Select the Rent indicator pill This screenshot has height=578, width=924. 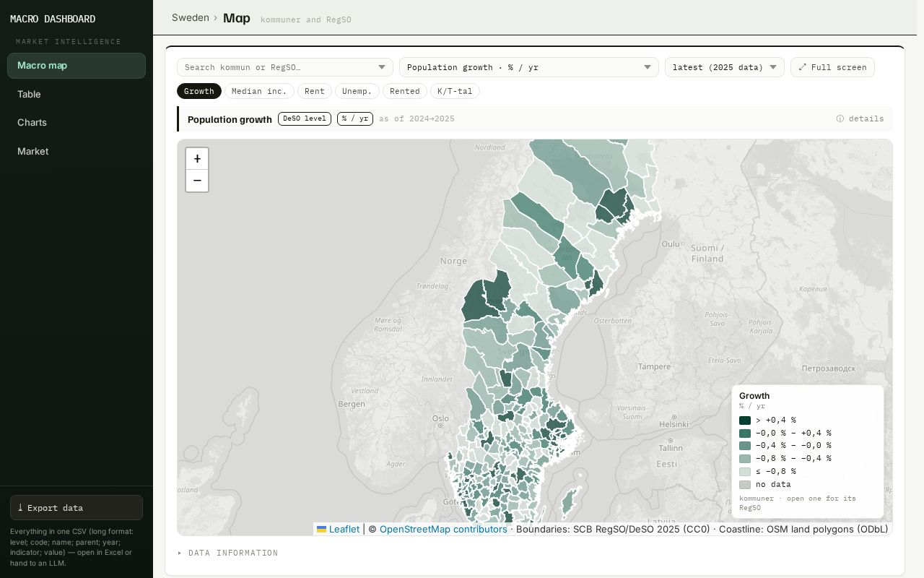tap(314, 91)
